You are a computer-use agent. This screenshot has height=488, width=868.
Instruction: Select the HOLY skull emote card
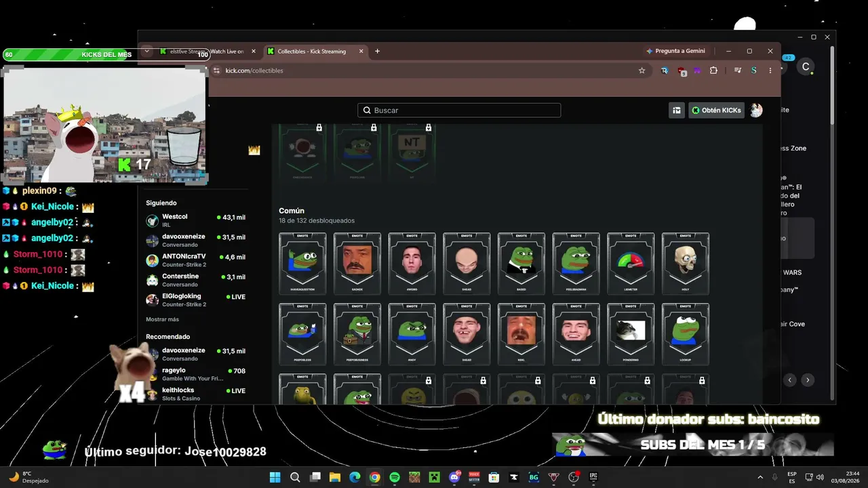pyautogui.click(x=686, y=263)
